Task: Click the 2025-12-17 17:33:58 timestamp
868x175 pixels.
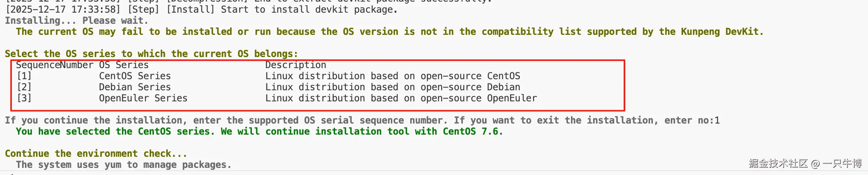Action: coord(63,10)
